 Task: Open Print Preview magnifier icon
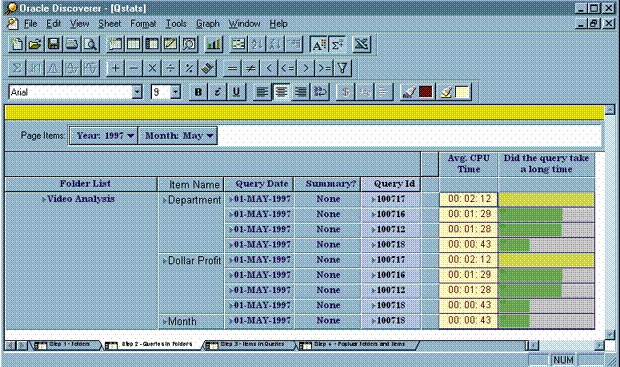click(90, 44)
